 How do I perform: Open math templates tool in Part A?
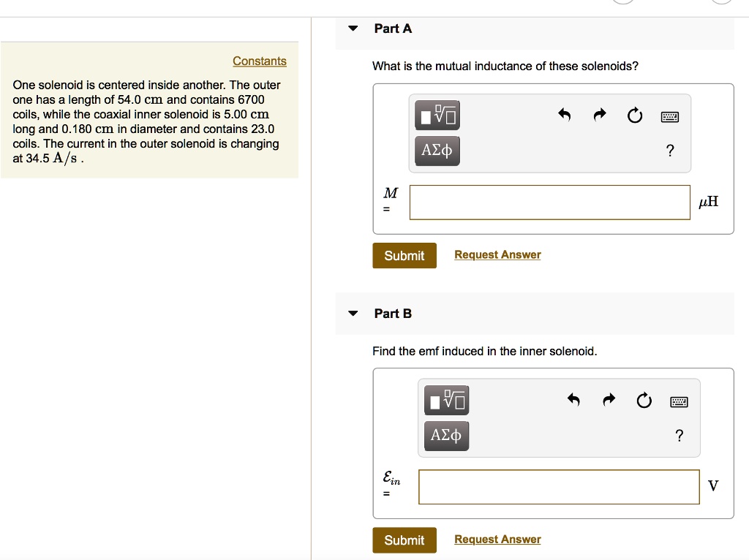(437, 116)
